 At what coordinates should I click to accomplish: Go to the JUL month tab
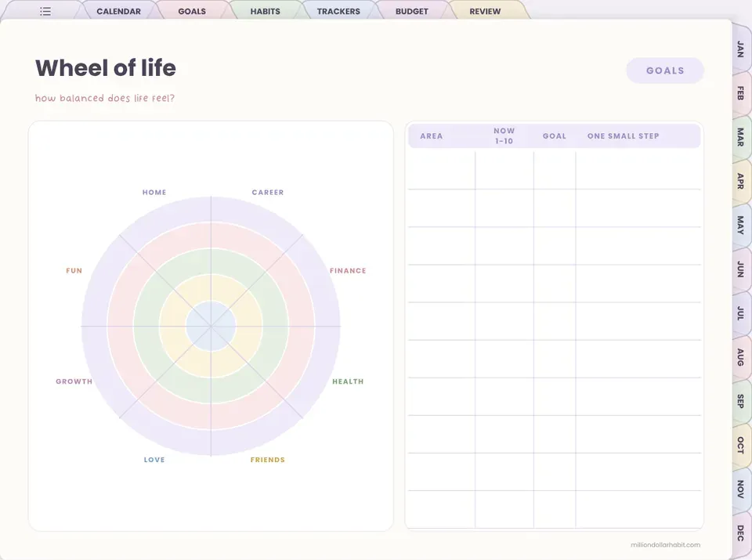(x=741, y=313)
